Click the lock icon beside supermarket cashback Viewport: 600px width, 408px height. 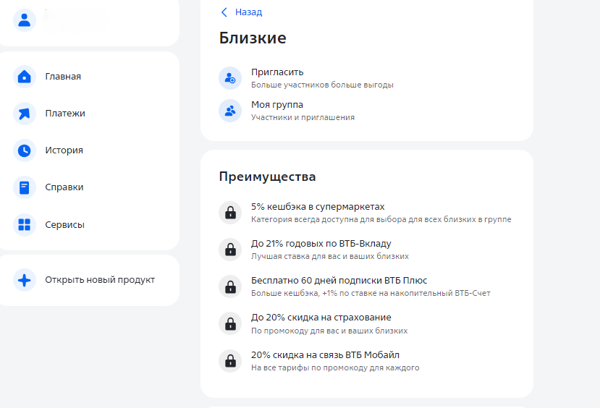pyautogui.click(x=231, y=212)
